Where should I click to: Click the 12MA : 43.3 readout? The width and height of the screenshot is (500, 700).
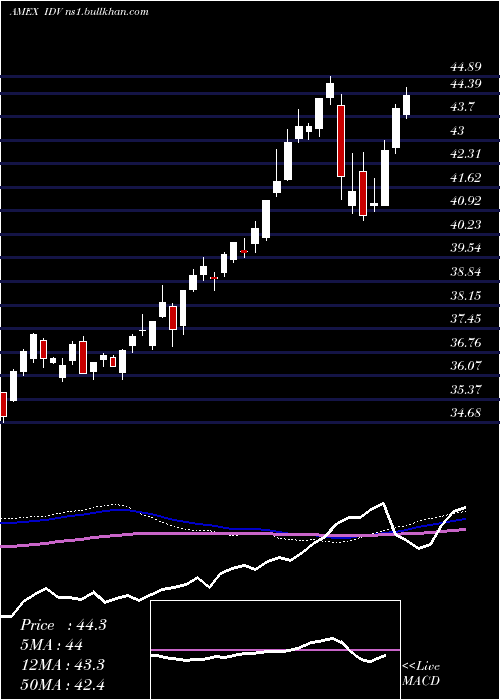[x=62, y=664]
